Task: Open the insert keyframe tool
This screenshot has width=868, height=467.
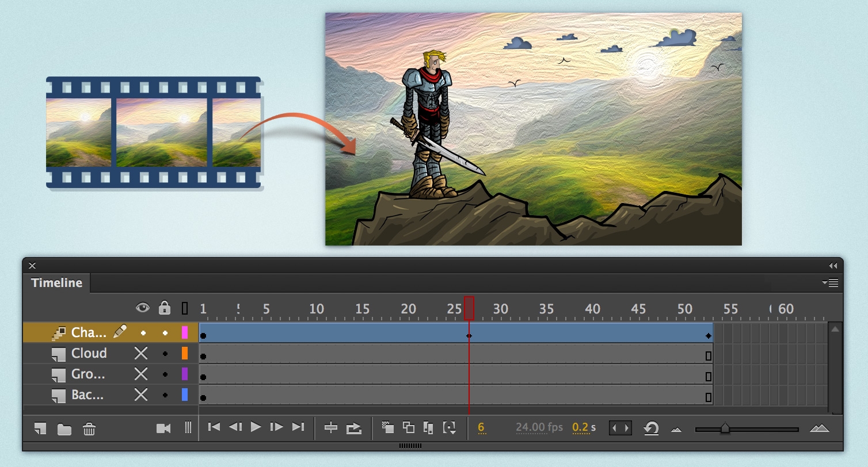Action: (332, 428)
